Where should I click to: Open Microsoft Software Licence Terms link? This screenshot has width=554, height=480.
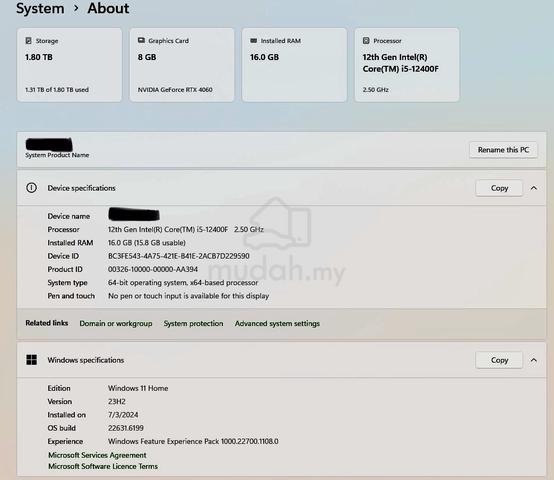coord(103,466)
